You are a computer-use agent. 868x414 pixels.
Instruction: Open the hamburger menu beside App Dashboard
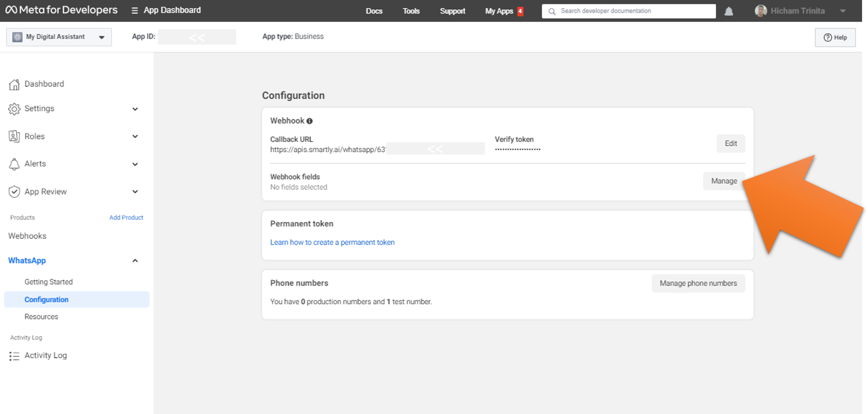(134, 11)
